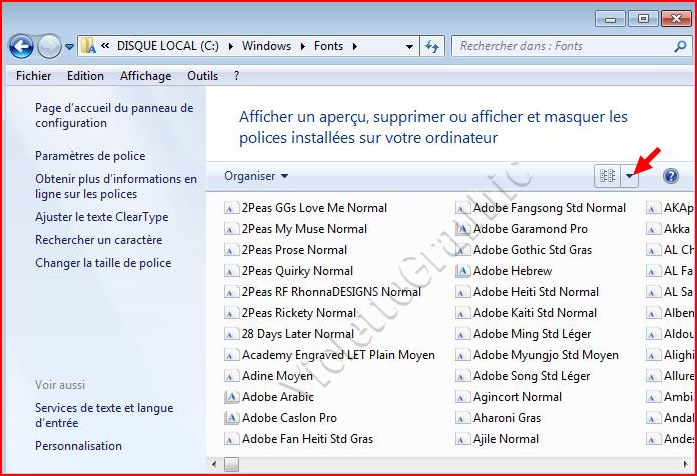Screen dimensions: 697x476
Task: Click the refresh button beside address bar
Action: coord(432,46)
